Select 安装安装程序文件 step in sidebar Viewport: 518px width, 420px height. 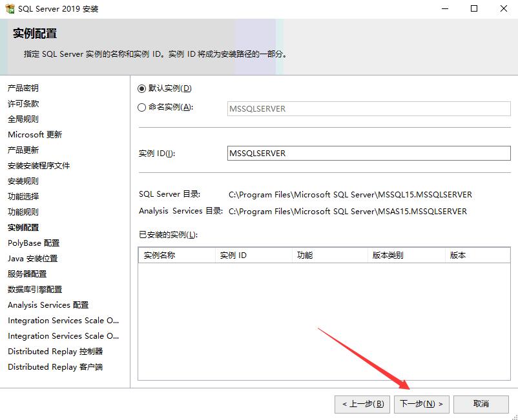[39, 166]
